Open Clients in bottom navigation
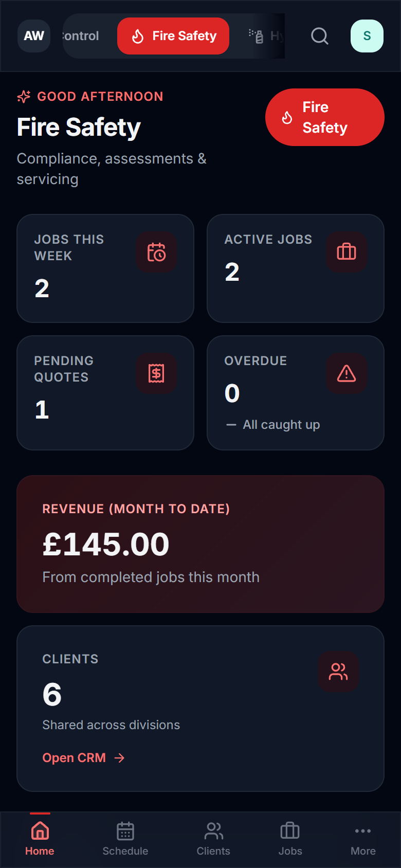401x868 pixels. 213,839
